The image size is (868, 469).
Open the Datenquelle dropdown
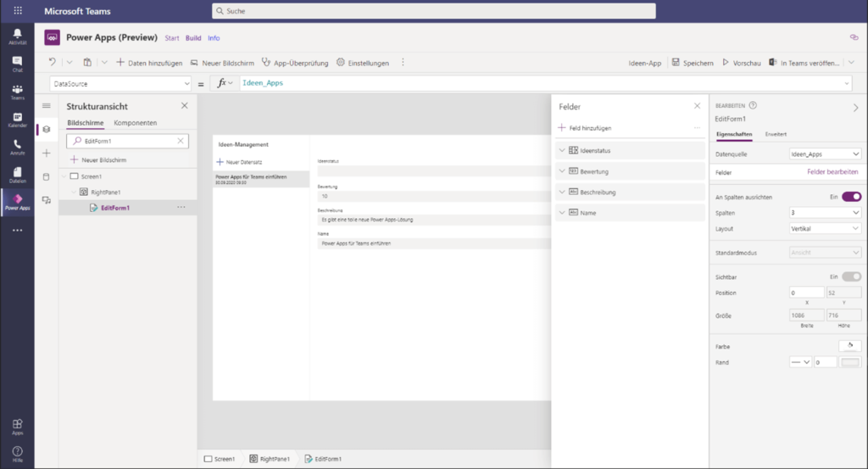coord(825,154)
